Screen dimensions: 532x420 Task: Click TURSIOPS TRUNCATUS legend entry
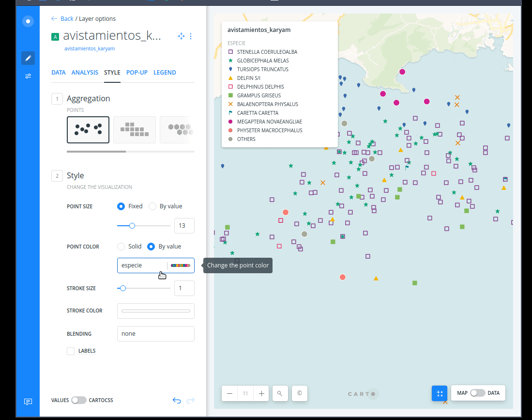pyautogui.click(x=259, y=69)
